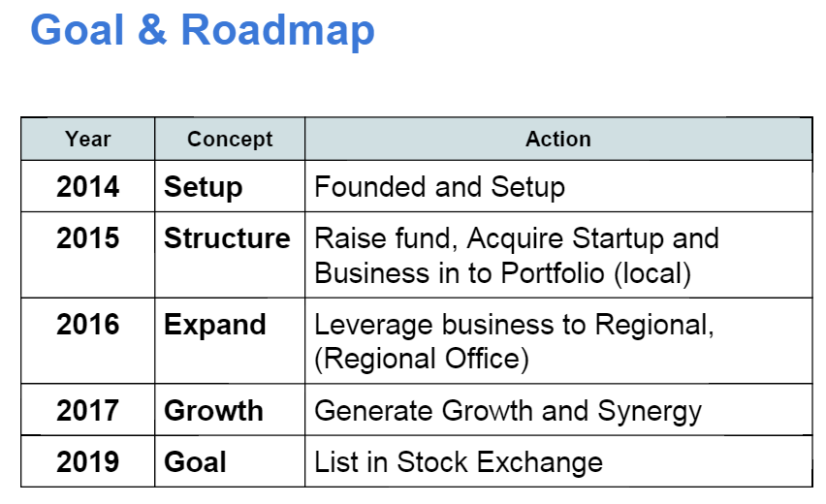826x504 pixels.
Task: Select the Growth concept cell
Action: pyautogui.click(x=230, y=410)
